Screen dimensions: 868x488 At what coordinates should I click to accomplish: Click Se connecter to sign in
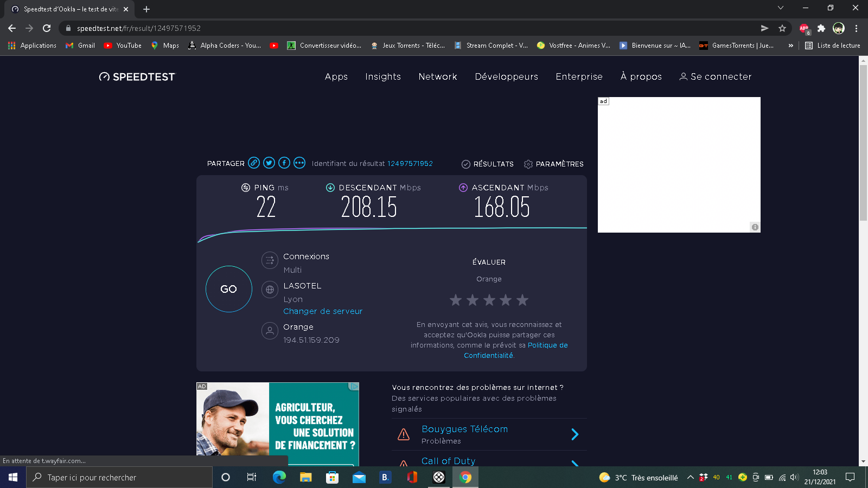coord(716,76)
